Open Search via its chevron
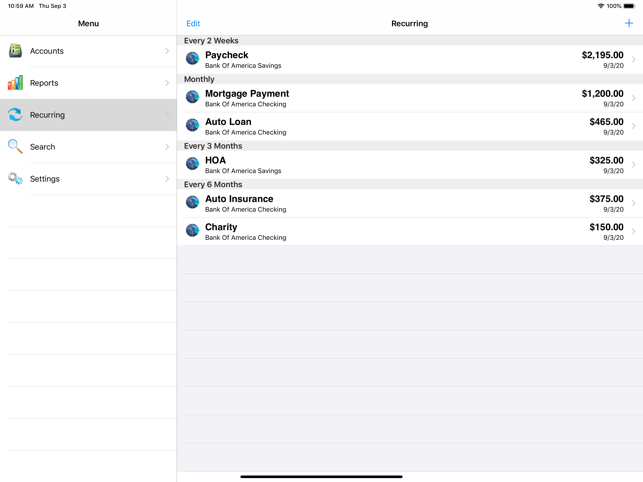 tap(167, 147)
